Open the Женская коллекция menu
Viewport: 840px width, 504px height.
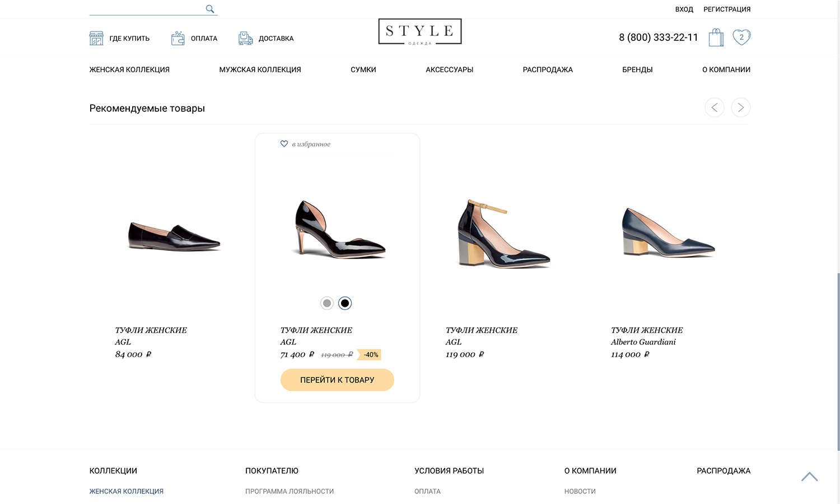tap(129, 69)
